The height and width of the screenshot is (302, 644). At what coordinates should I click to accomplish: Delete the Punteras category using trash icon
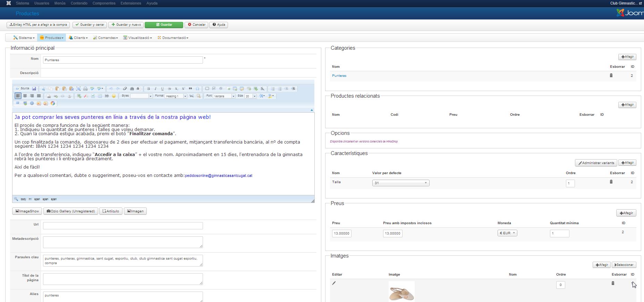611,75
